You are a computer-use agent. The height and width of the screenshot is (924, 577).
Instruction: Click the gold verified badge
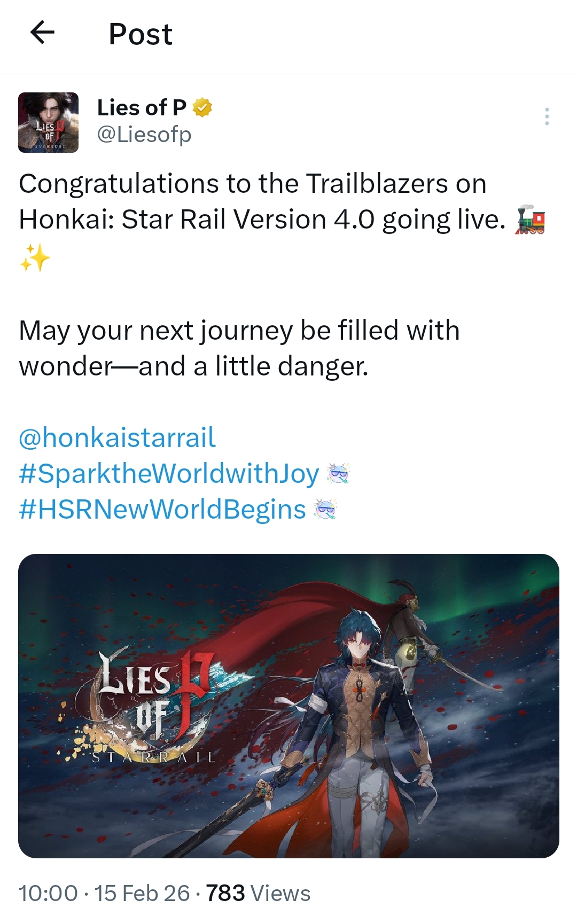(x=202, y=108)
